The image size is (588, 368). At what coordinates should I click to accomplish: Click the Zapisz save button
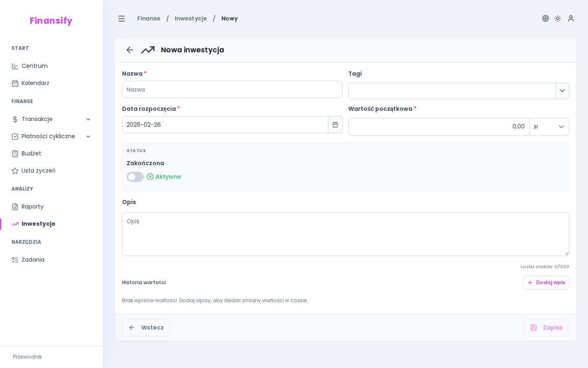click(546, 328)
